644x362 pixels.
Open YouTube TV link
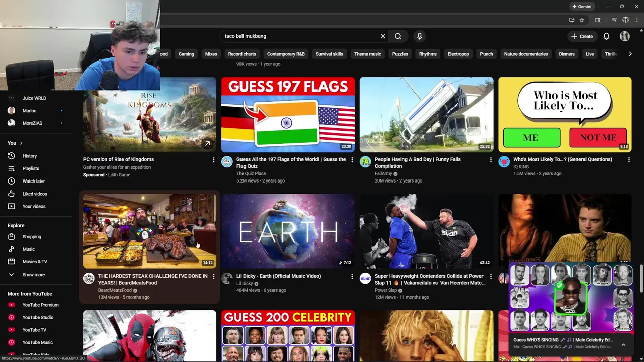[34, 330]
